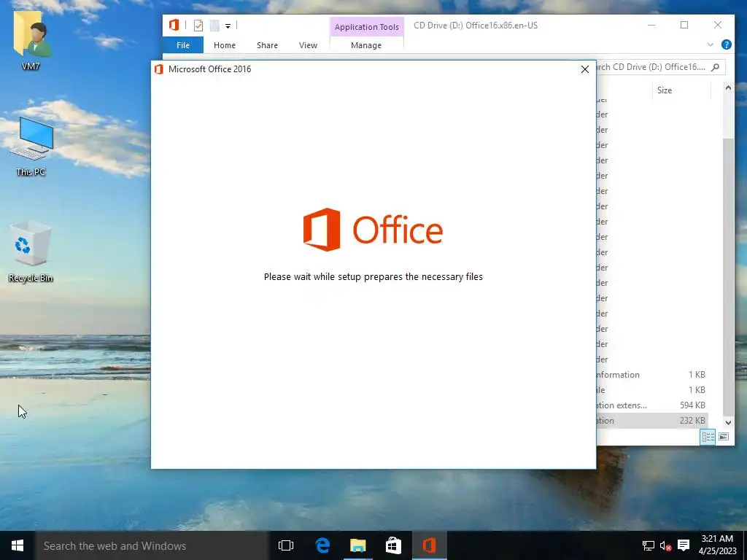Click the network icon in system tray
The image size is (747, 560).
tap(648, 545)
